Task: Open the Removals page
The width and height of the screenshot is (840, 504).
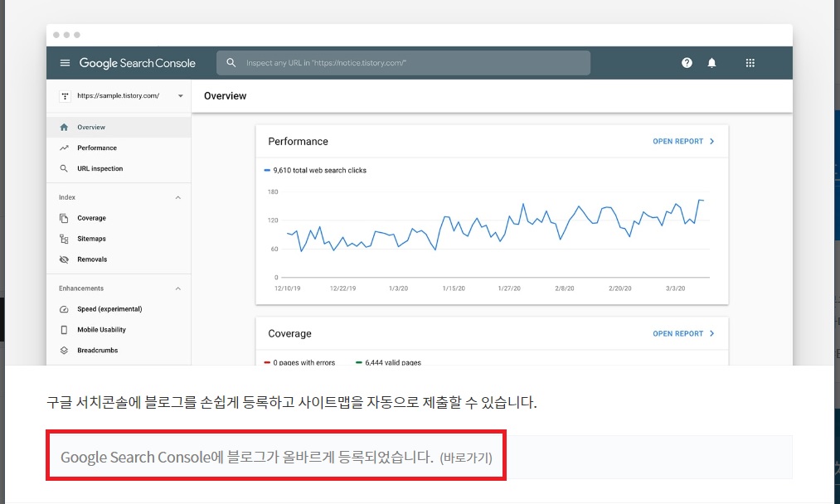Action: (x=92, y=259)
